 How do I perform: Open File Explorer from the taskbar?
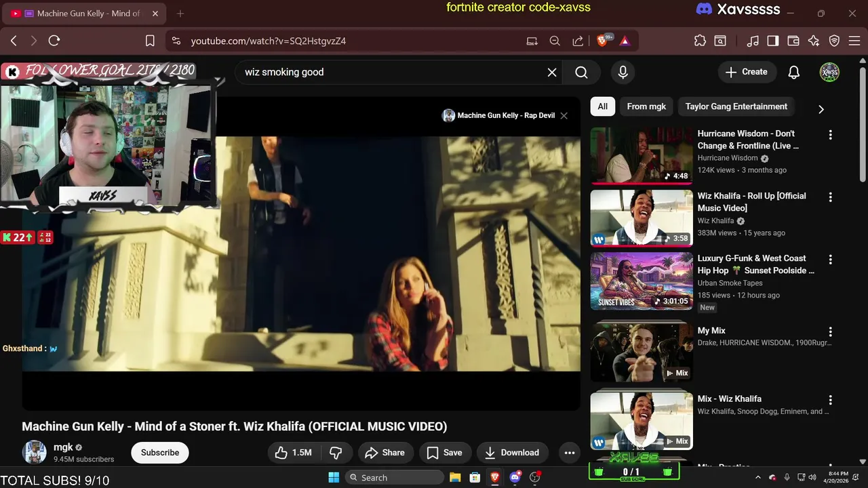(455, 477)
